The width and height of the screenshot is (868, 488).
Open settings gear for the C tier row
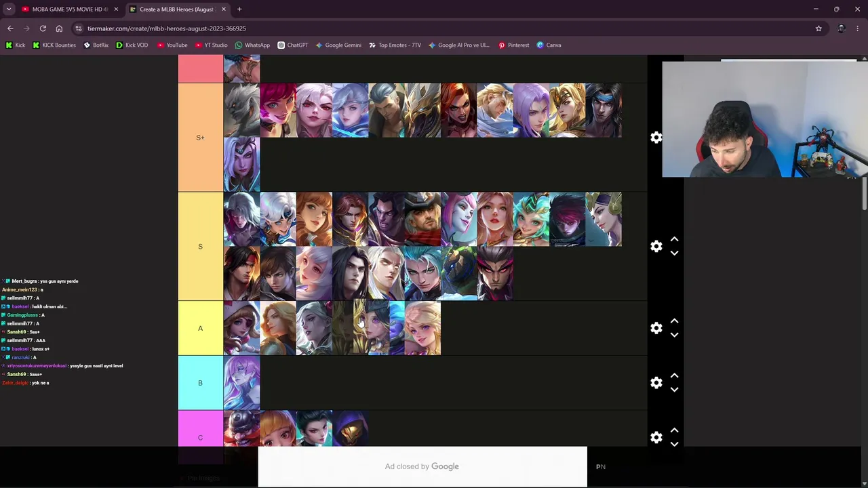point(656,437)
